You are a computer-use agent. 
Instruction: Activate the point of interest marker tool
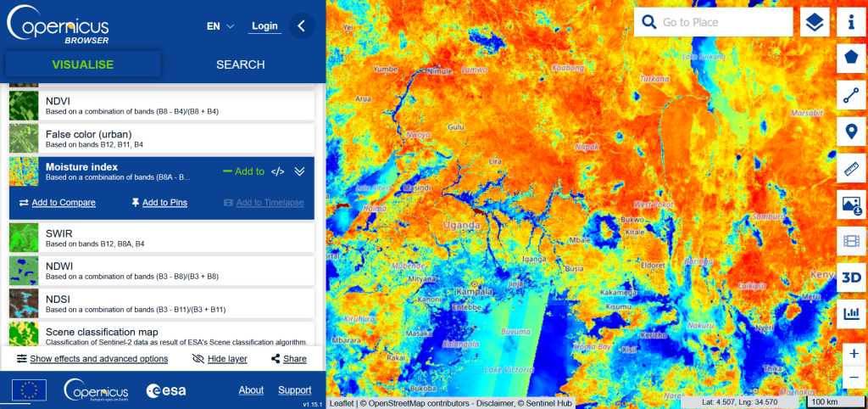coord(851,132)
